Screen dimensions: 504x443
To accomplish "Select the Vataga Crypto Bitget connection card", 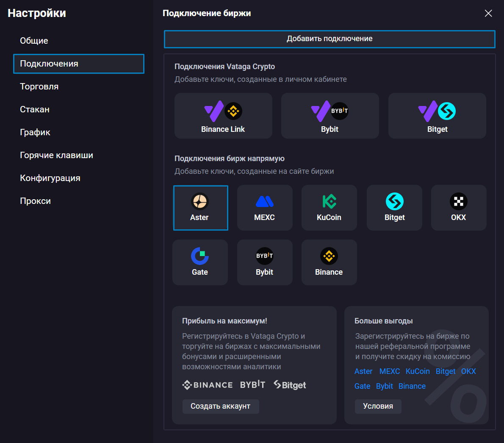I will tap(437, 116).
